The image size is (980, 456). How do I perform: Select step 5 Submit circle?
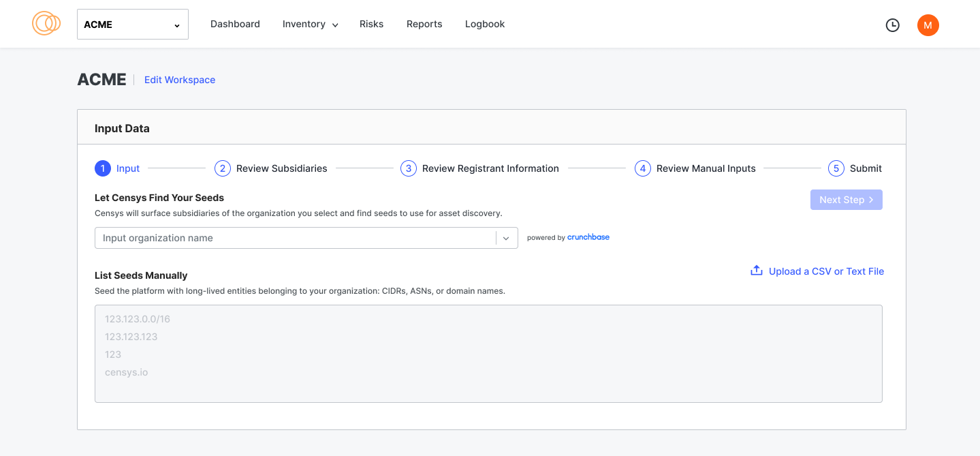point(836,168)
